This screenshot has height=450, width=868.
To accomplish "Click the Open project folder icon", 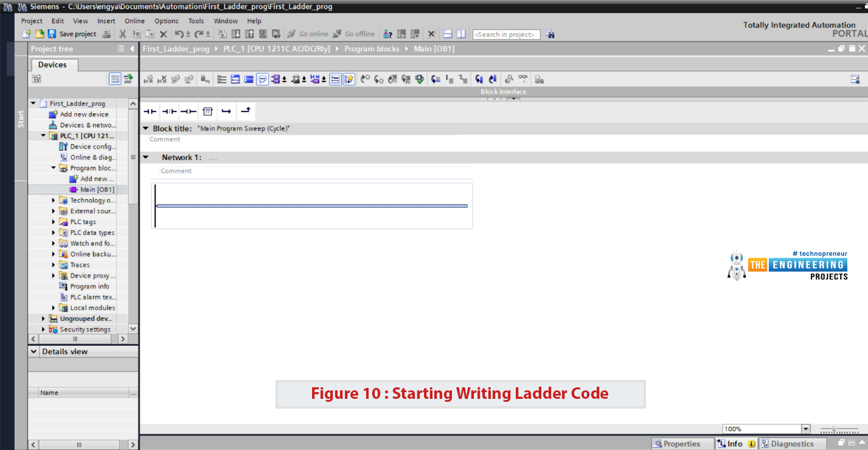I will pyautogui.click(x=40, y=34).
